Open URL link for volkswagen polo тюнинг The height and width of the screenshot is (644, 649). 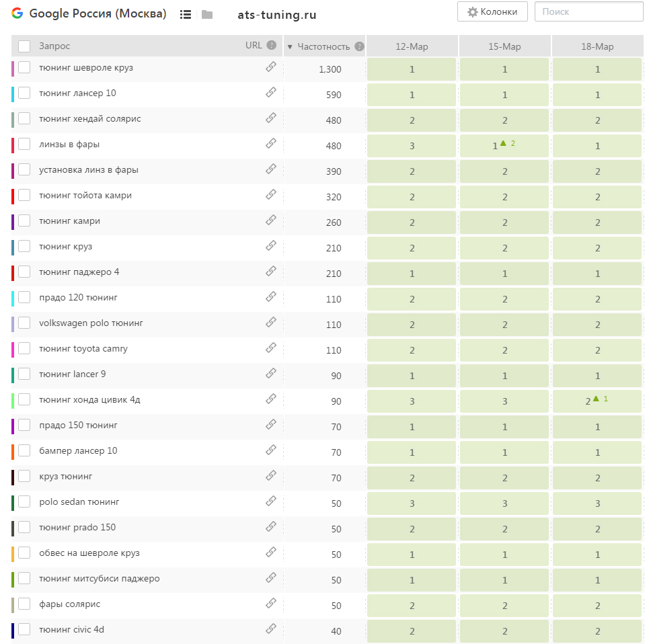click(x=271, y=322)
